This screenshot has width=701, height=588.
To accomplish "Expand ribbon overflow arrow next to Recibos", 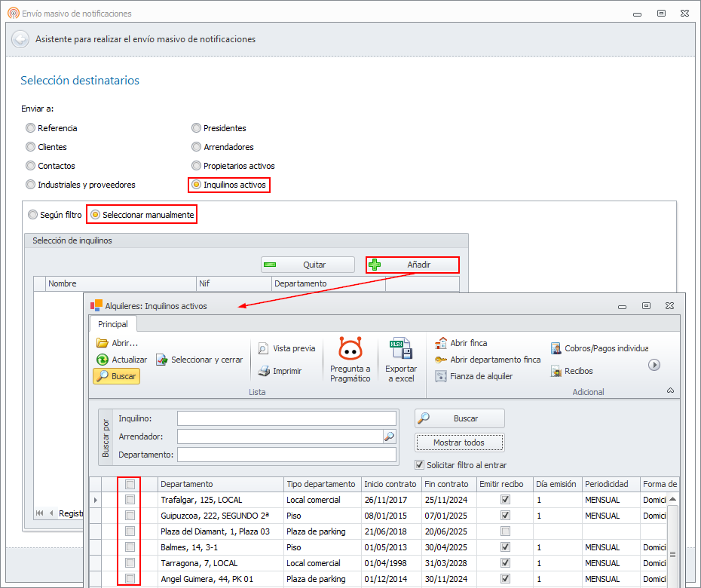I will pyautogui.click(x=654, y=365).
